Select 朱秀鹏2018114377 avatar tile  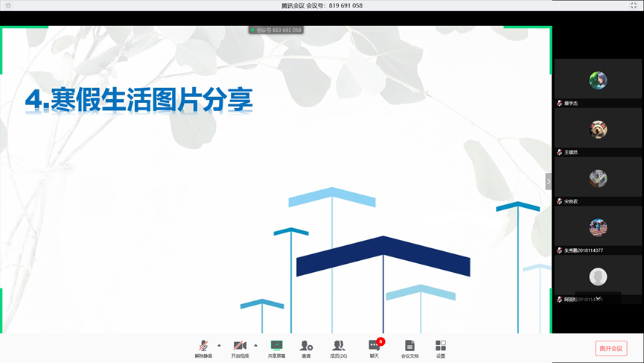pos(598,227)
